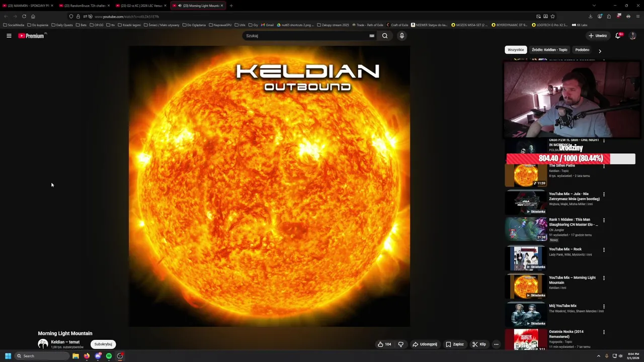Click the browser URL address bar
Screen dimensions: 644x362
[312, 17]
